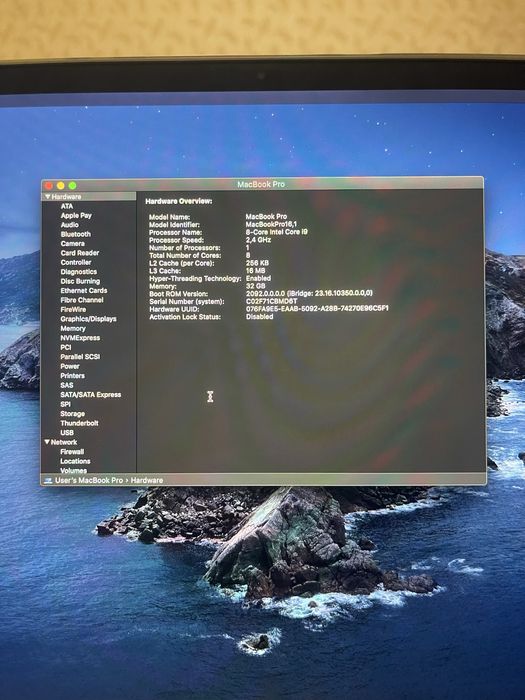The image size is (525, 700).
Task: Select Controller in the sidebar
Action: [x=76, y=262]
